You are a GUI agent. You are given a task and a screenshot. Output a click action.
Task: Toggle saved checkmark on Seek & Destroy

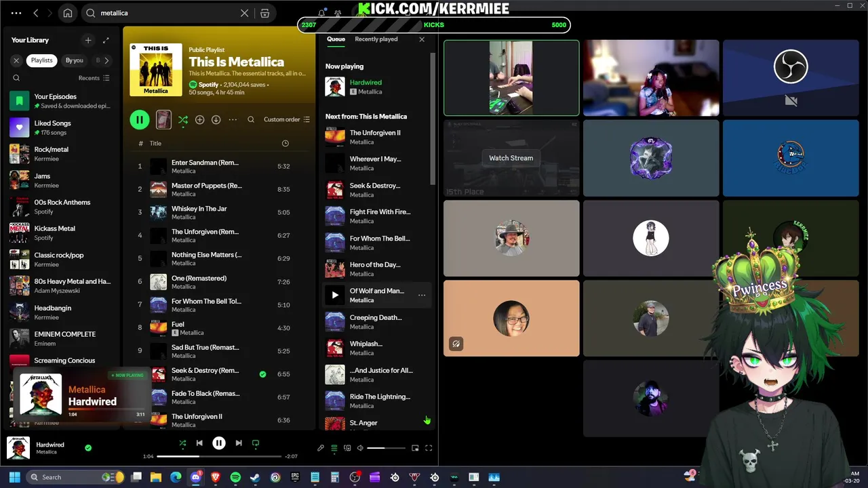click(x=262, y=374)
